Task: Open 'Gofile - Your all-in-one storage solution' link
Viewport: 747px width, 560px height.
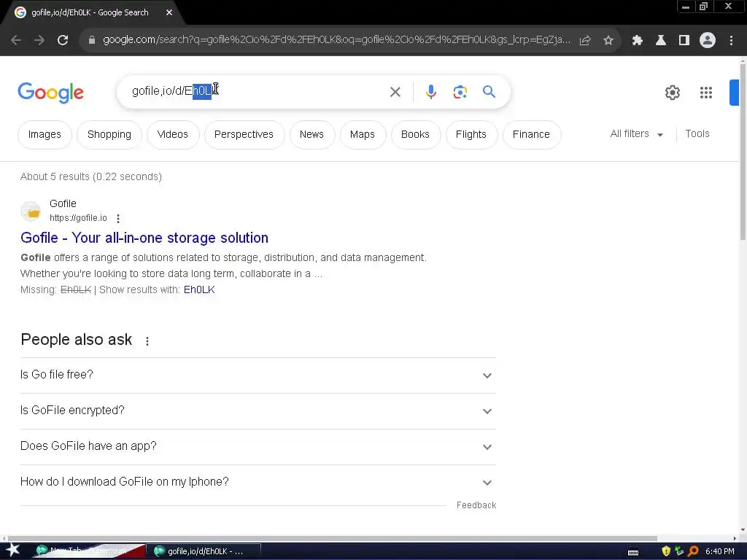Action: [x=144, y=238]
